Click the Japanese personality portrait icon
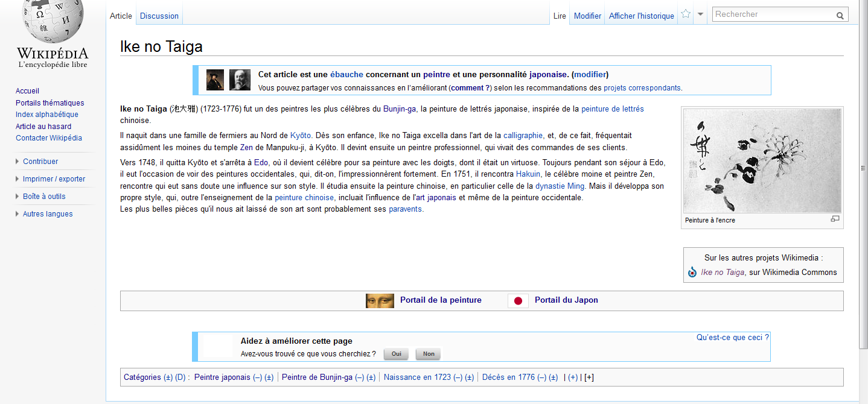The image size is (868, 404). tap(240, 80)
